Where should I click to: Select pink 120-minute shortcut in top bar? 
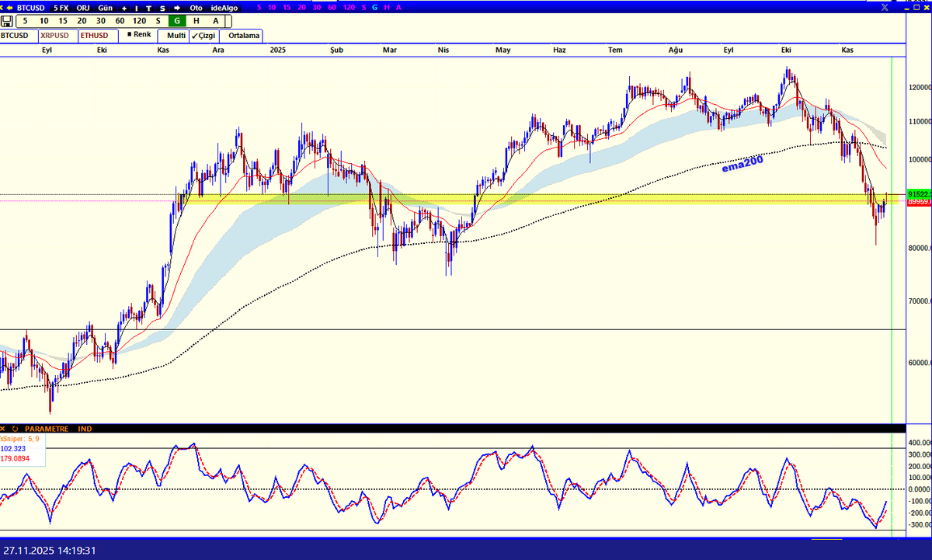[x=349, y=7]
